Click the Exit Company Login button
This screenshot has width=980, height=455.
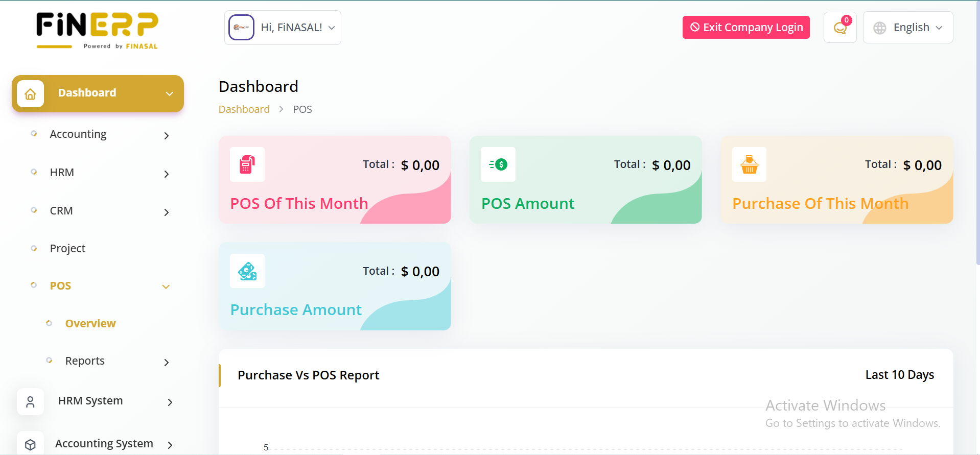(746, 28)
